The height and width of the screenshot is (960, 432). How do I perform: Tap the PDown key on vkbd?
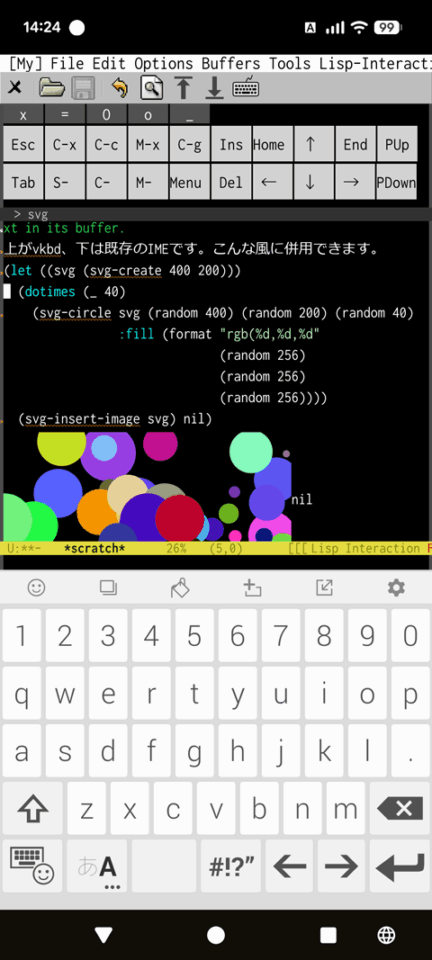coord(397,182)
